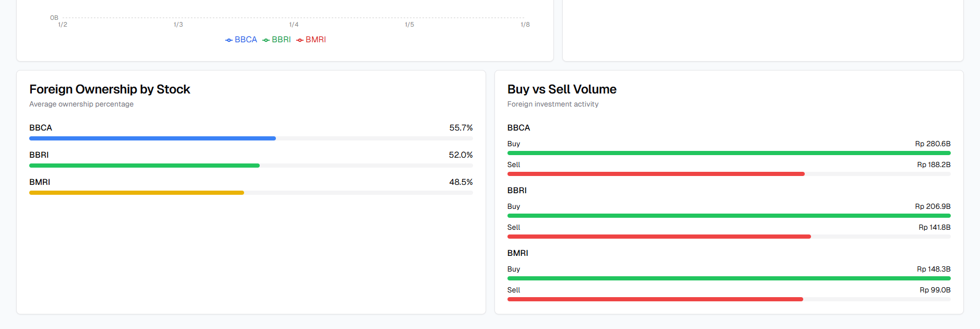This screenshot has width=980, height=329.
Task: Click the 0B y-axis label on chart
Action: click(x=54, y=18)
